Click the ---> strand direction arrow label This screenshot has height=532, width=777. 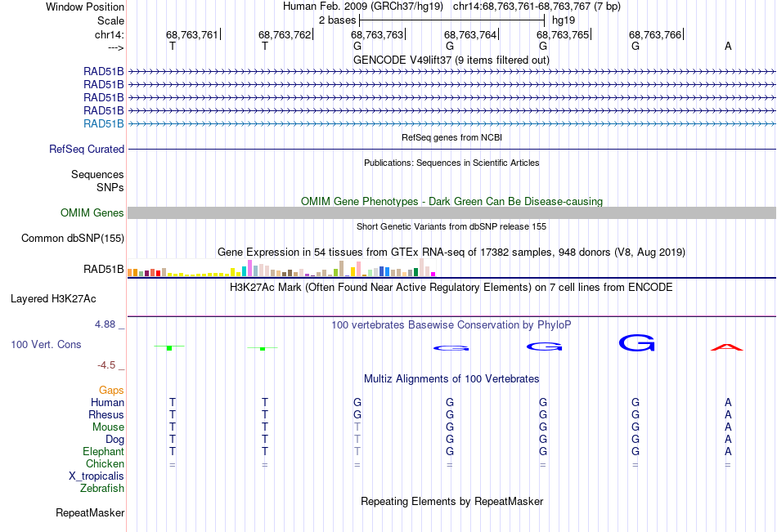[115, 47]
